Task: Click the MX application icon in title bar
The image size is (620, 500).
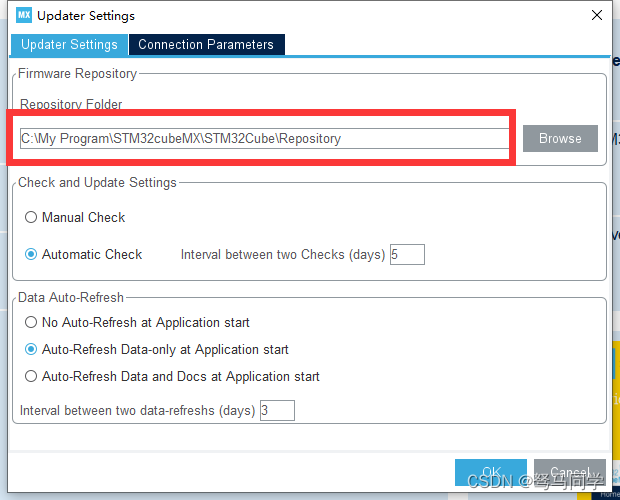Action: pyautogui.click(x=24, y=15)
